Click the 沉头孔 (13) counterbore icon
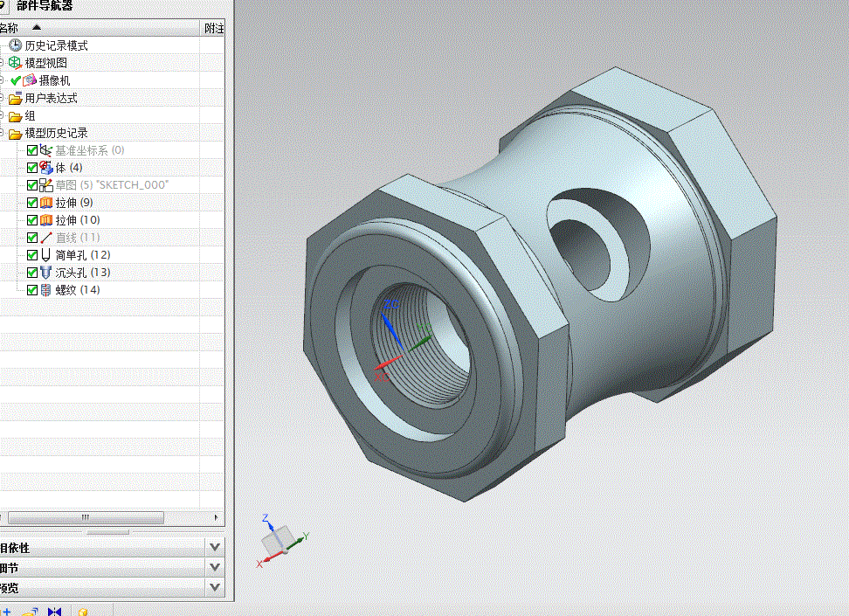 click(46, 273)
